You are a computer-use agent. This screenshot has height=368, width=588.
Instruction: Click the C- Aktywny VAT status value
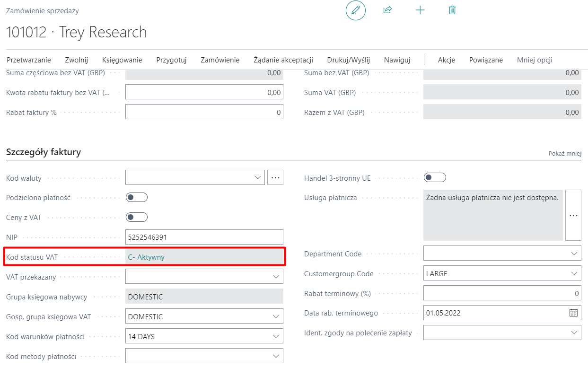(x=146, y=257)
